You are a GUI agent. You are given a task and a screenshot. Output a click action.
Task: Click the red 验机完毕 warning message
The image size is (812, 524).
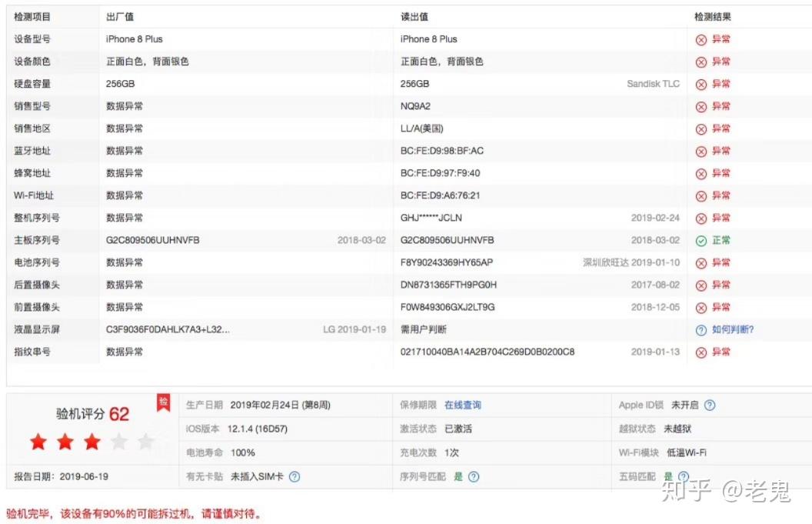coord(135,514)
